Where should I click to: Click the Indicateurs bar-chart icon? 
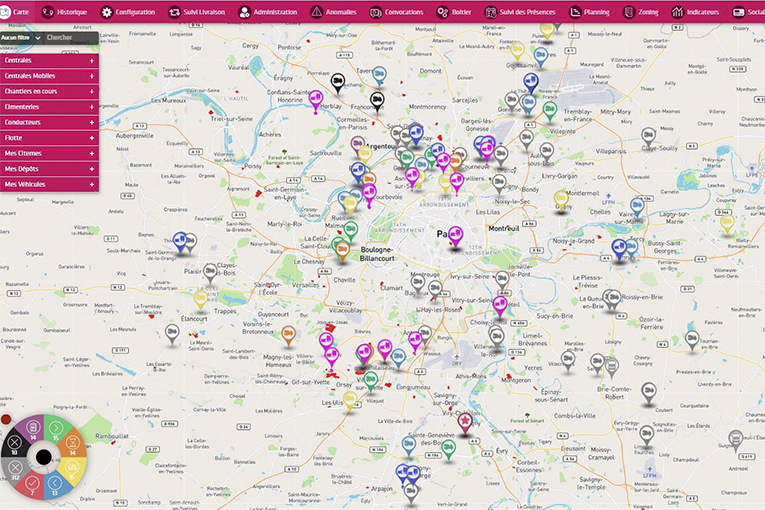tap(677, 12)
